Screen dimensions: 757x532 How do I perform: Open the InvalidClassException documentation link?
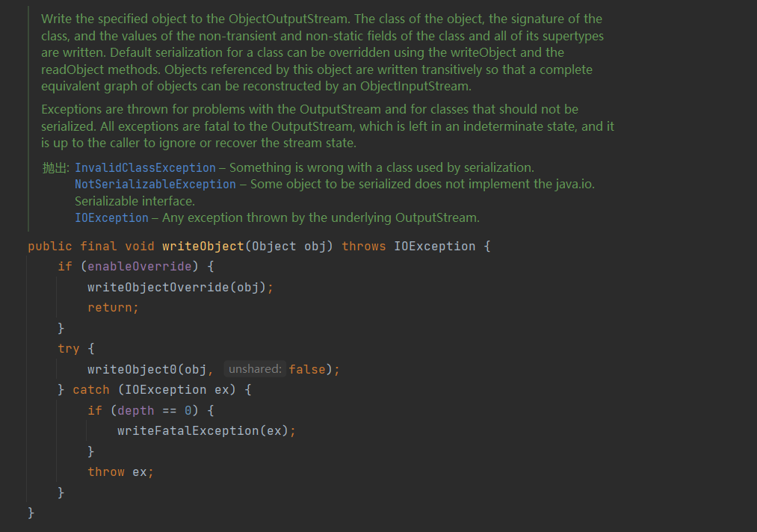click(x=145, y=167)
